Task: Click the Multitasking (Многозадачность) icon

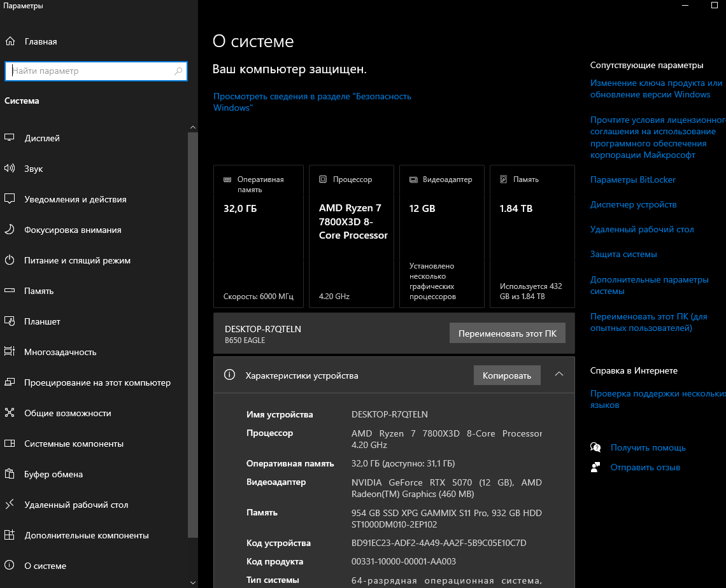Action: pos(10,352)
